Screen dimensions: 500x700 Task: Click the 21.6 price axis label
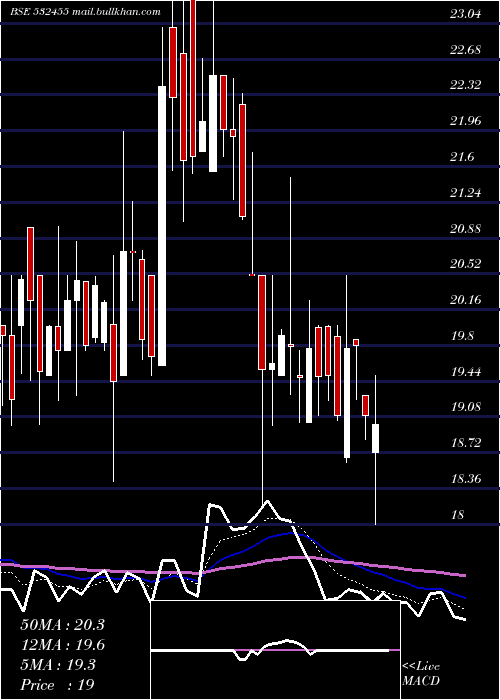[x=462, y=157]
